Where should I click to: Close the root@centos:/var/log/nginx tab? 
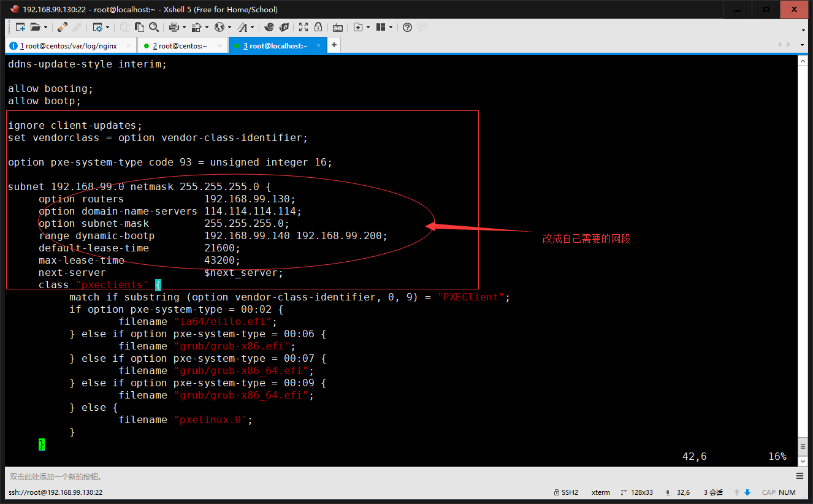tap(128, 45)
